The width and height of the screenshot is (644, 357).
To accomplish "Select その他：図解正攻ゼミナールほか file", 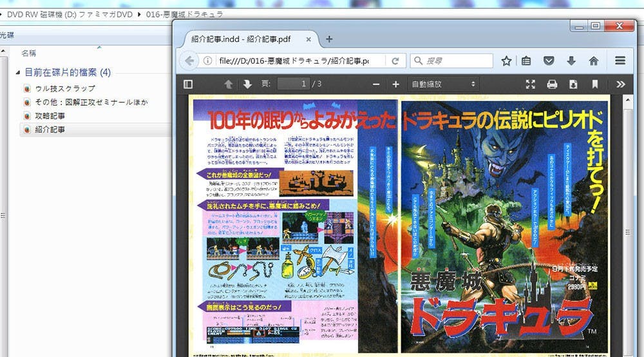I will 91,102.
